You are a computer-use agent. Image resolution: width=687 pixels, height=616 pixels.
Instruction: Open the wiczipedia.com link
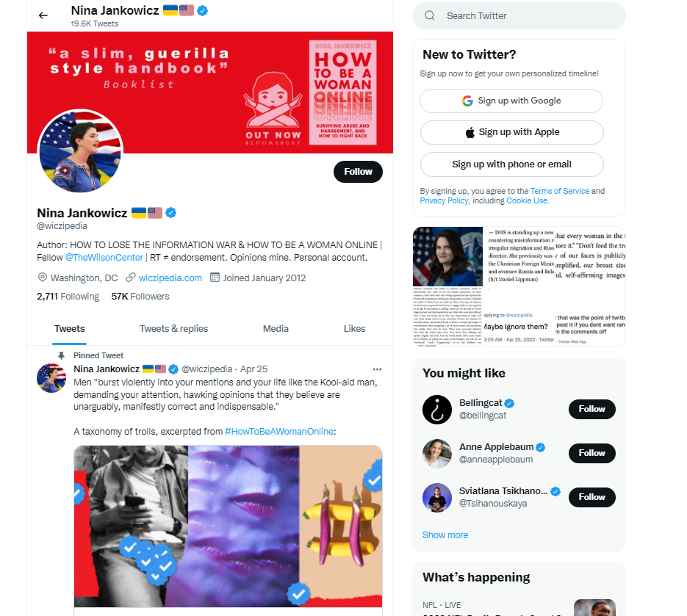(170, 278)
